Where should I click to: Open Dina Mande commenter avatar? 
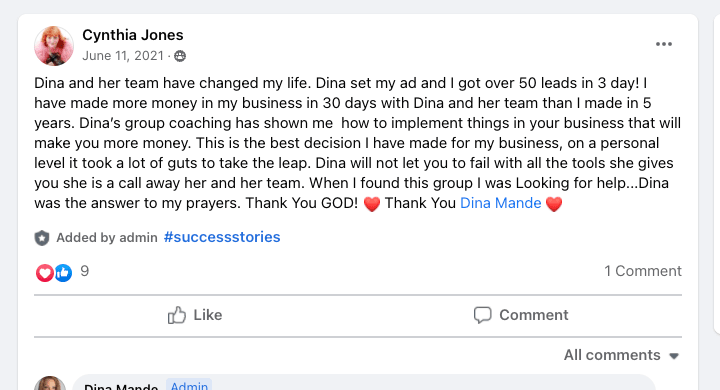[50, 384]
